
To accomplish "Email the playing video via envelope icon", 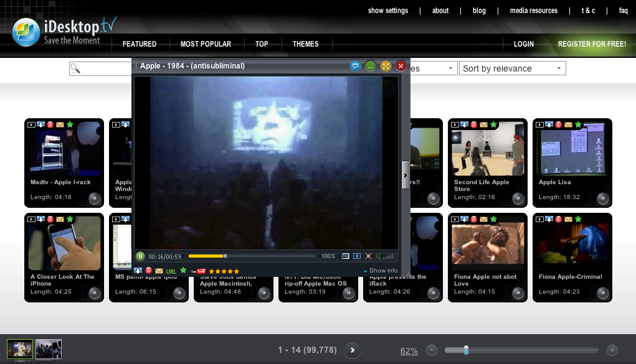I will tap(159, 271).
